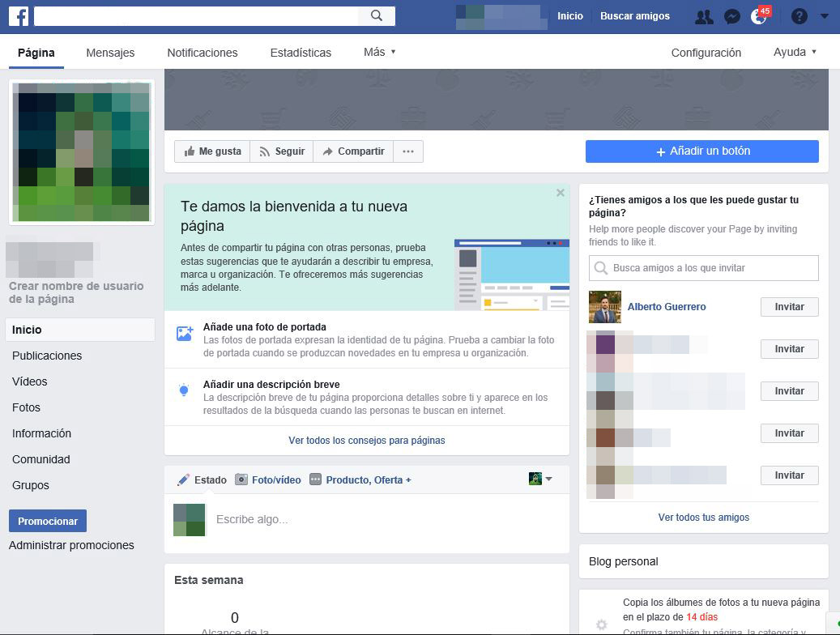Go to Inicio in top bar
The image size is (840, 635).
pyautogui.click(x=570, y=16)
